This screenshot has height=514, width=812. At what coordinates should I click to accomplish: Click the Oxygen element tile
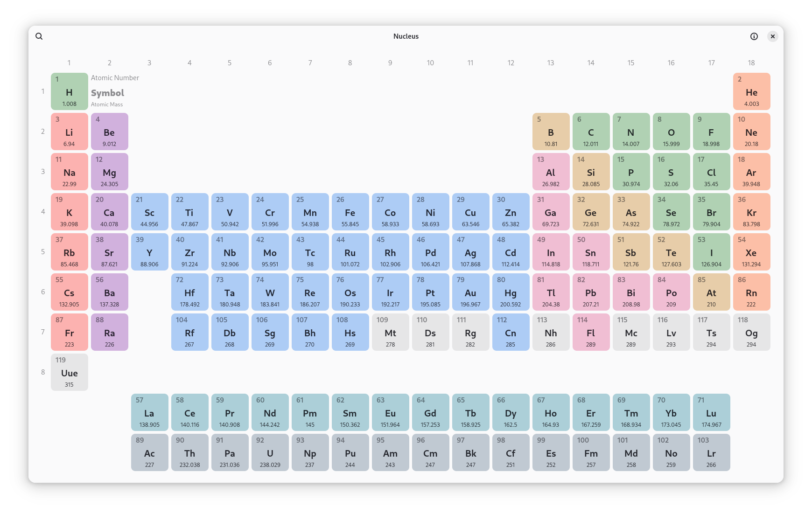pos(671,132)
